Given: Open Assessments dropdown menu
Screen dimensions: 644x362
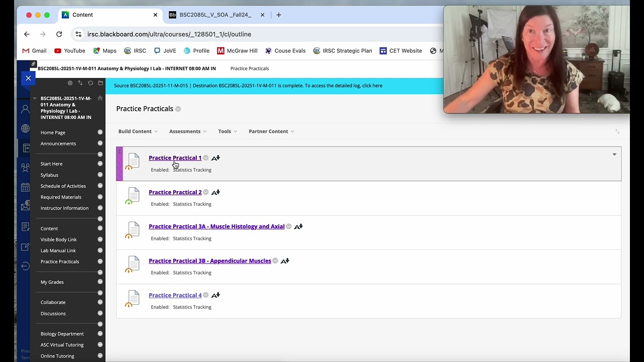Looking at the screenshot, I should coord(188,131).
